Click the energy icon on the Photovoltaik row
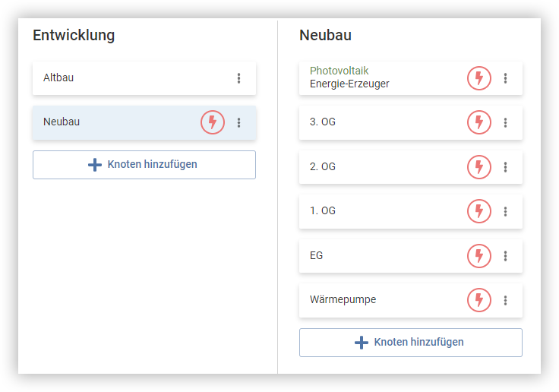Screen dimensions: 559x392 pyautogui.click(x=478, y=78)
